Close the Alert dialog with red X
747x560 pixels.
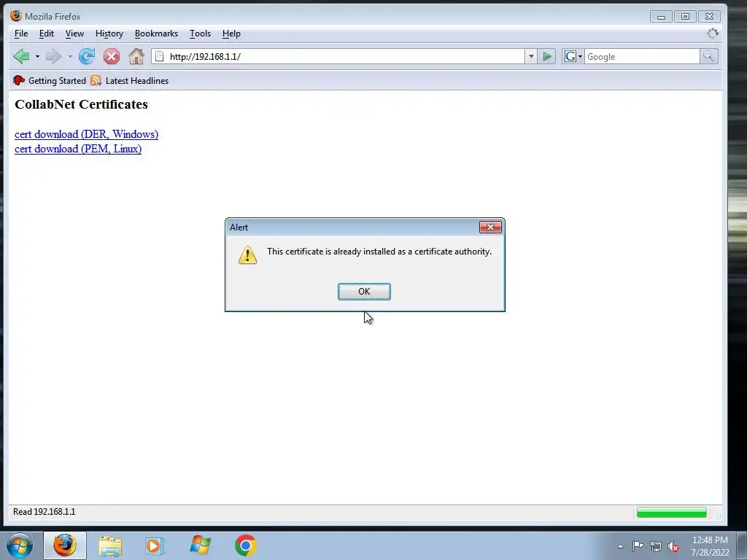[x=490, y=227]
